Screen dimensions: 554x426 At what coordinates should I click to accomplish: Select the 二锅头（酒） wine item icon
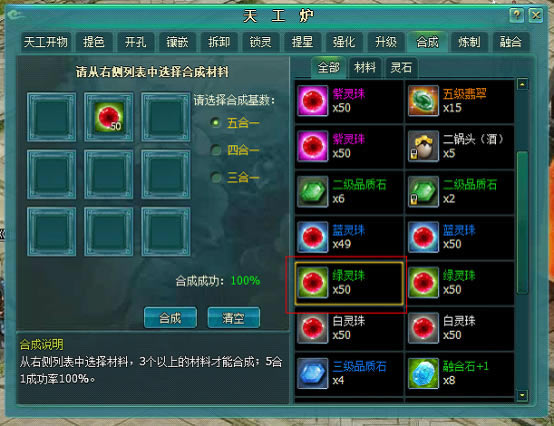coord(423,146)
